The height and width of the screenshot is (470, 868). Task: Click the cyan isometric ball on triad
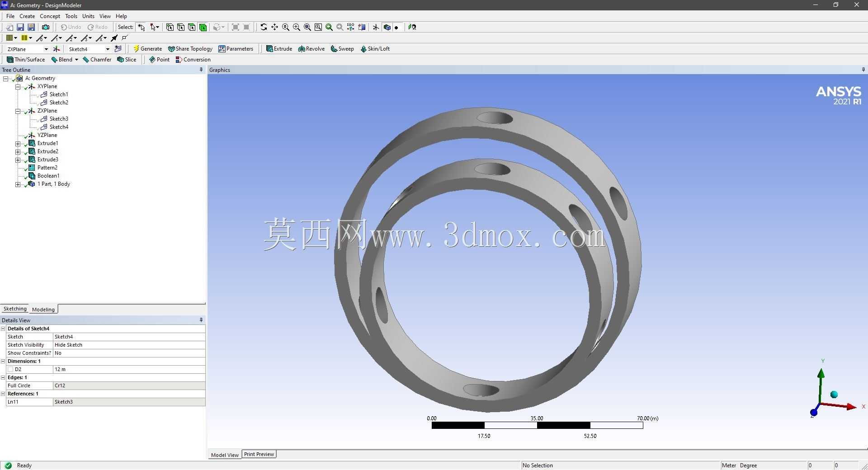[834, 395]
